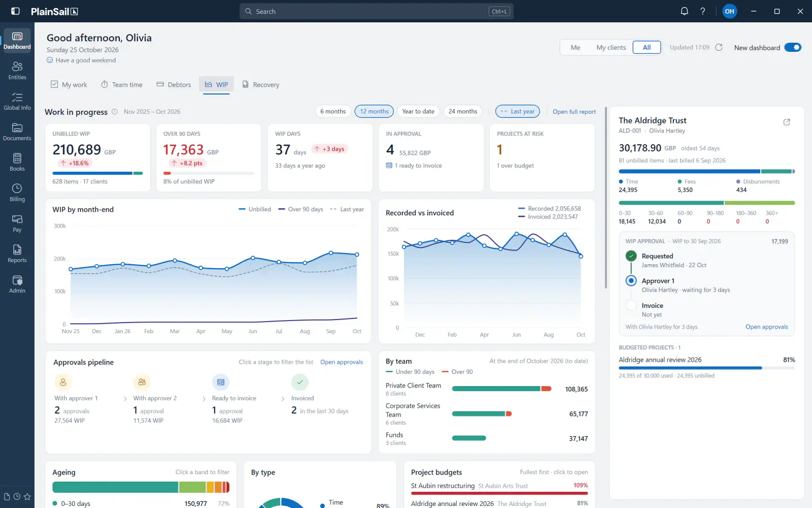Set the period to 24 months

(x=463, y=111)
